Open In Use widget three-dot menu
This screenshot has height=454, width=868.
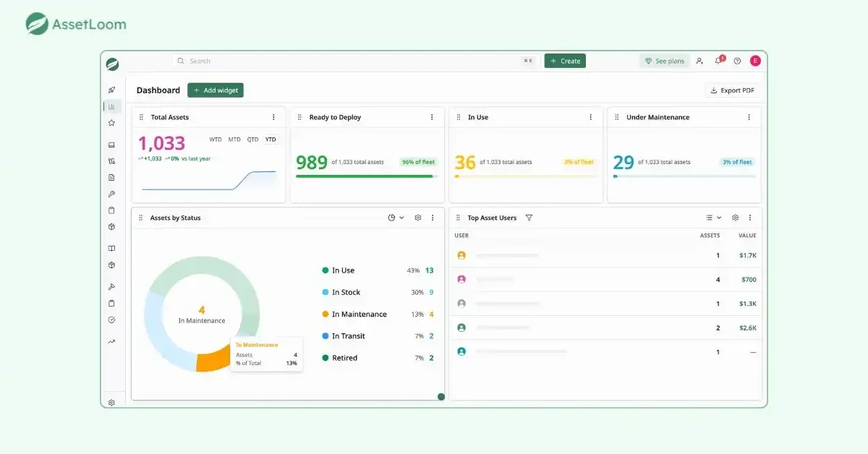[x=590, y=117]
